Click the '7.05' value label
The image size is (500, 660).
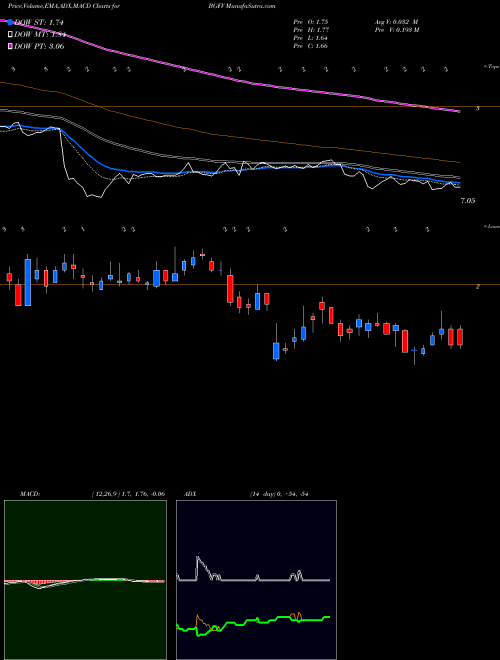468,201
